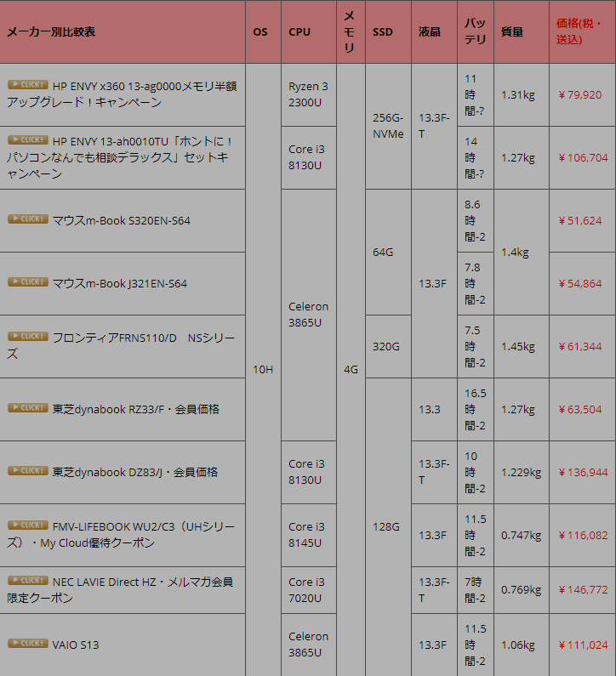Click the CLICK badge beside HP ENVY x360
616x676 pixels.
[x=28, y=85]
